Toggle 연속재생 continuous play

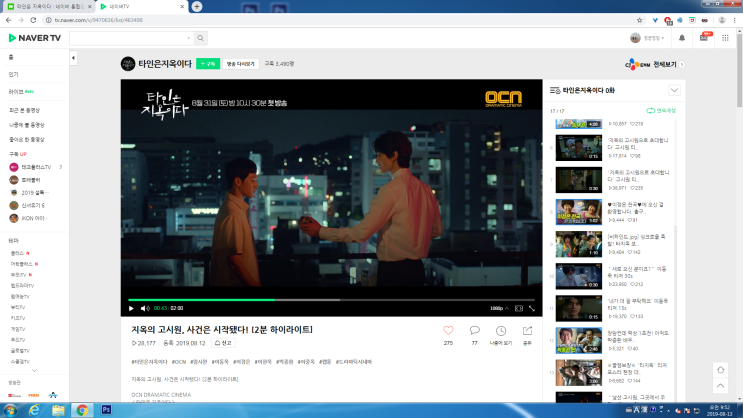[x=661, y=110]
